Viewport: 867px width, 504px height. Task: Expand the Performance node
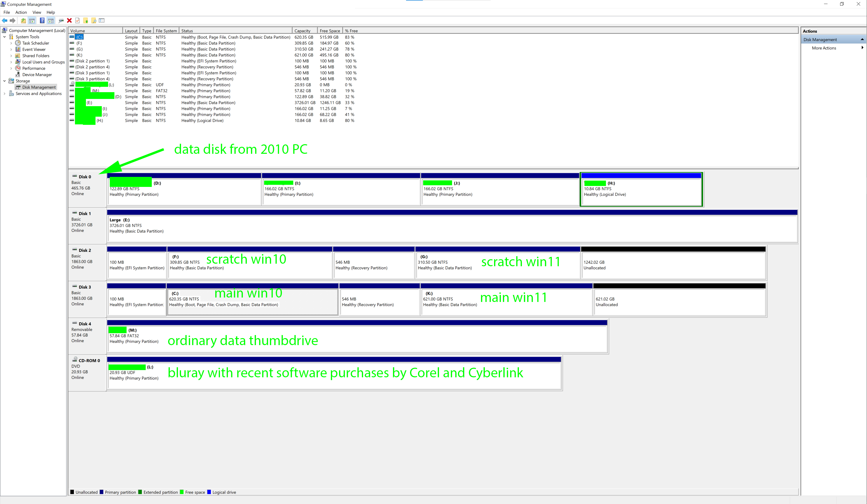(11, 68)
